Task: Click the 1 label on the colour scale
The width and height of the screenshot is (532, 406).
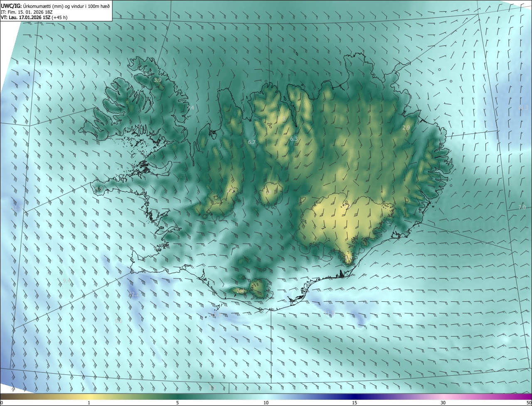Action: [x=89, y=403]
